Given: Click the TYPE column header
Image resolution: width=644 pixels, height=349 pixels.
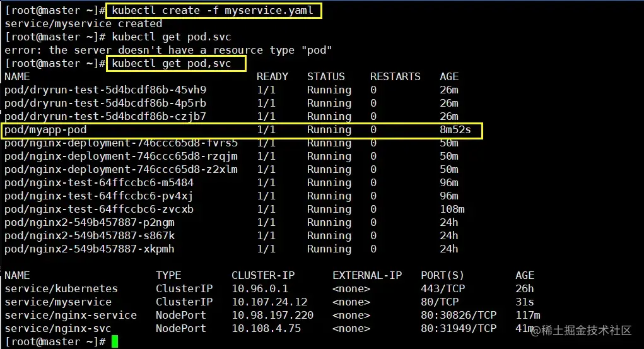Looking at the screenshot, I should tap(168, 275).
